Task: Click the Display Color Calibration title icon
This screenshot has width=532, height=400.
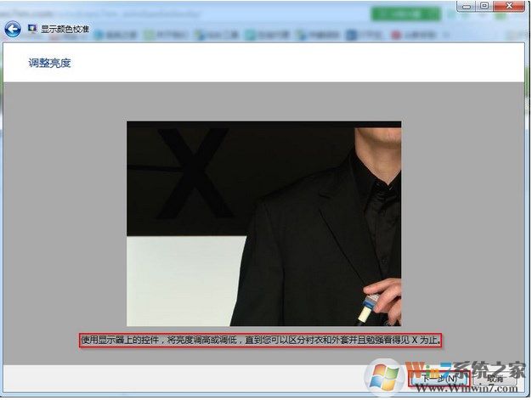Action: point(32,29)
